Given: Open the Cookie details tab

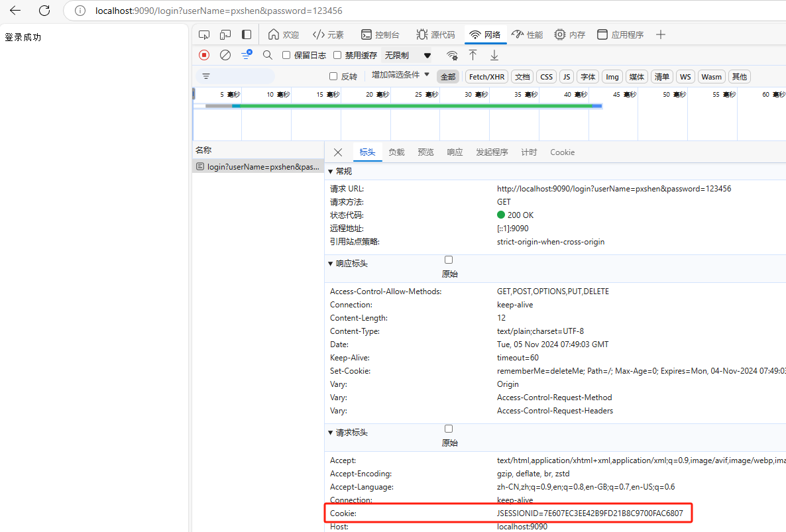Looking at the screenshot, I should click(563, 152).
